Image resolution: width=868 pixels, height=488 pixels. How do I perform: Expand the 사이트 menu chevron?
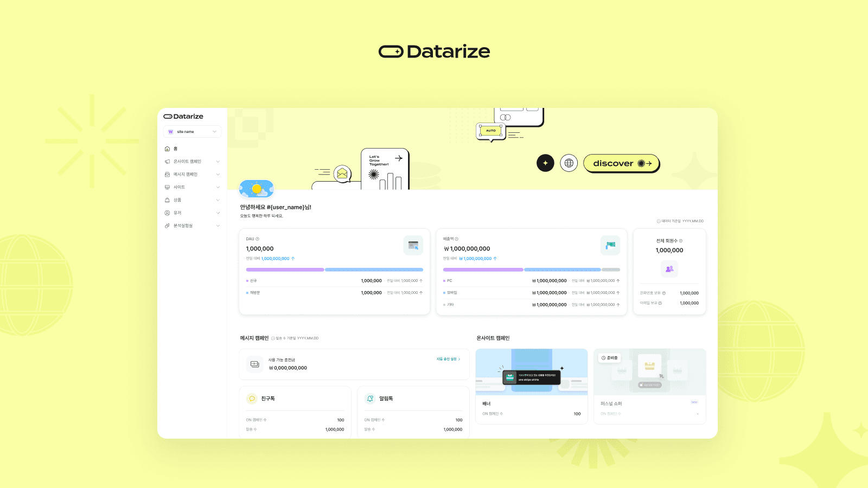point(218,187)
